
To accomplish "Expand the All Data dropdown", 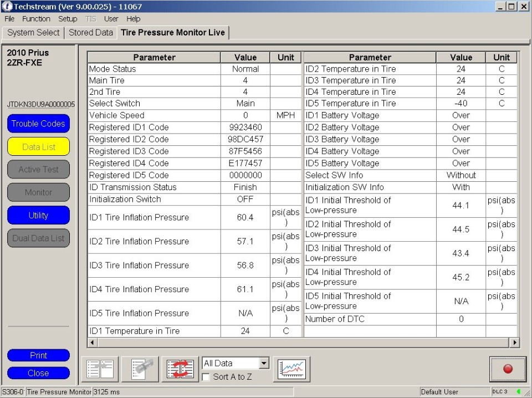I will tap(264, 364).
